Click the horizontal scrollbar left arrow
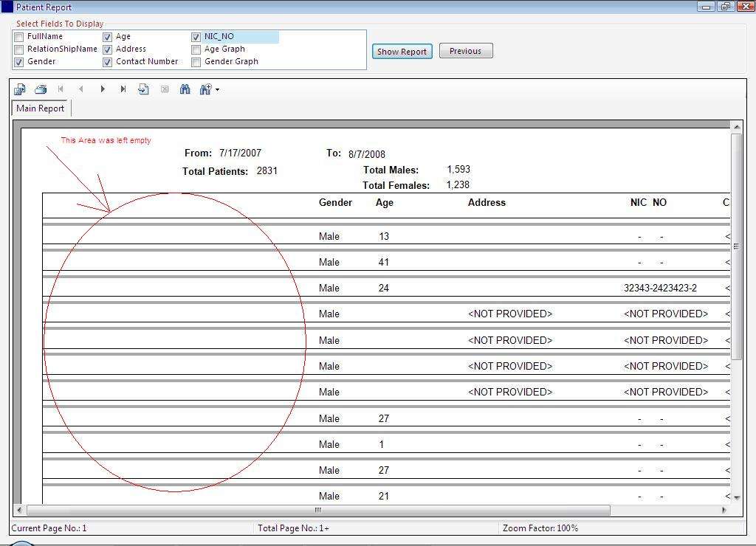Screen dimensions: 756x546 pos(19,510)
